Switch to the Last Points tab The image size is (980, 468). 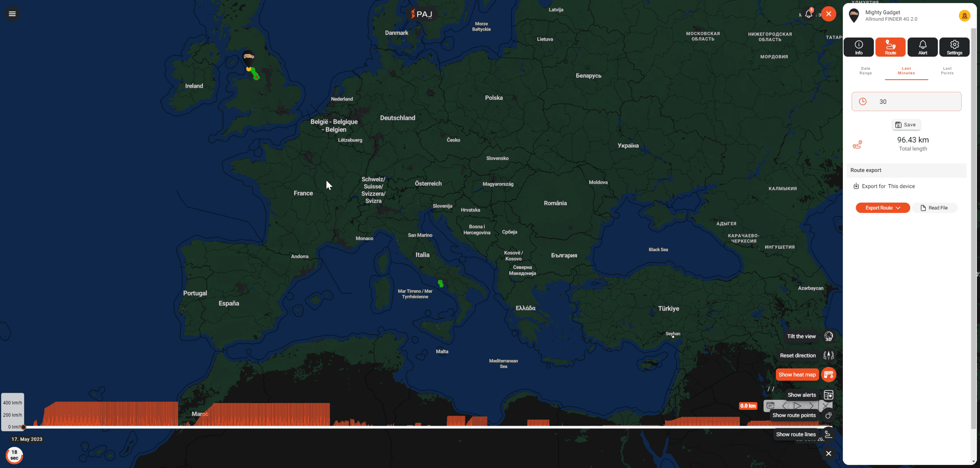[x=947, y=71]
